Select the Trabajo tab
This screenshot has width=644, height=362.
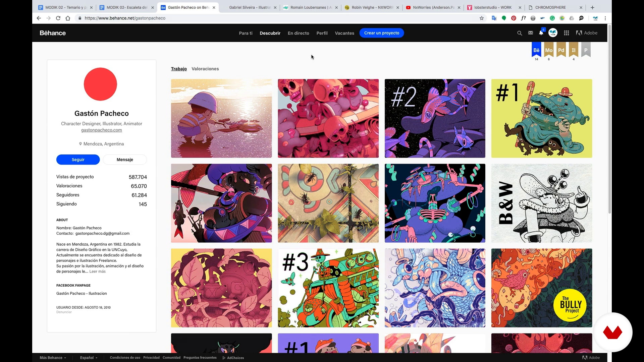179,69
